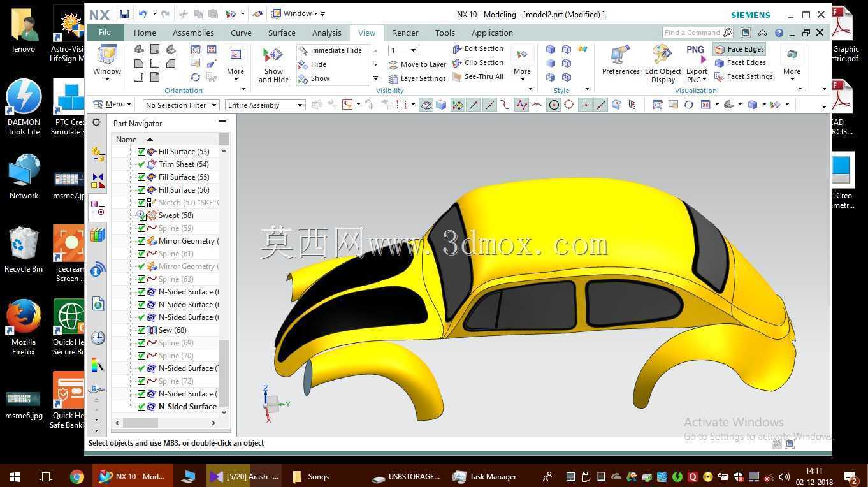Switch to the Analysis tab
This screenshot has width=868, height=487.
327,33
